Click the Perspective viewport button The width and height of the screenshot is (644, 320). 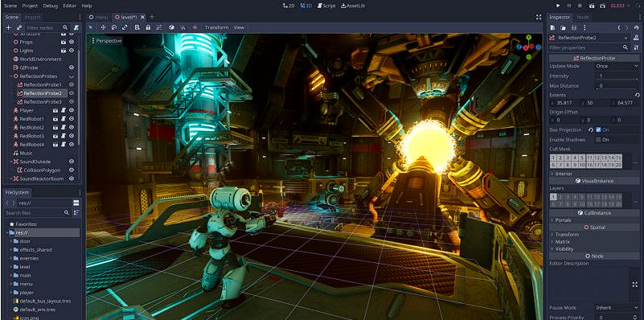tap(106, 41)
